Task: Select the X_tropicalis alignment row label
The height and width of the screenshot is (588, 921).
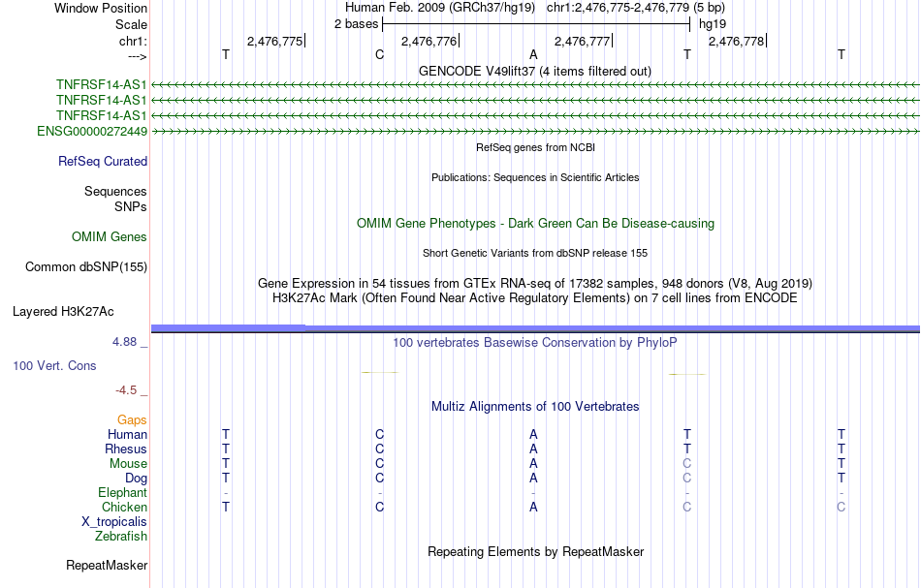Action: pyautogui.click(x=114, y=522)
